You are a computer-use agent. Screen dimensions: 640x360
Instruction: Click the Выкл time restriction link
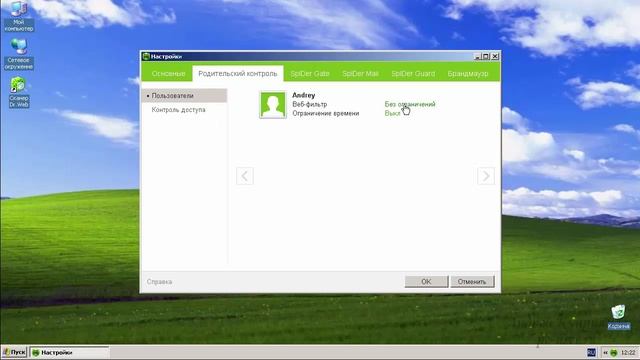392,113
